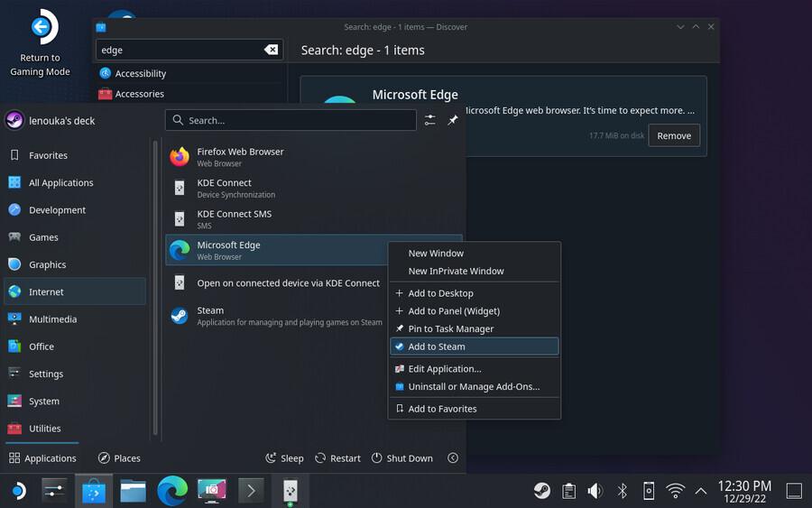Open Discover from the taskbar
The width and height of the screenshot is (812, 508).
coord(94,490)
